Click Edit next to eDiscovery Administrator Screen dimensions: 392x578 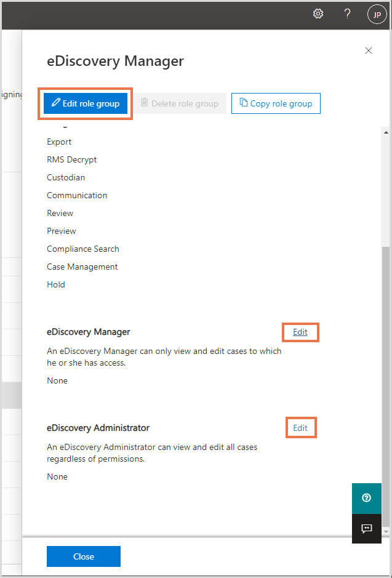(300, 427)
